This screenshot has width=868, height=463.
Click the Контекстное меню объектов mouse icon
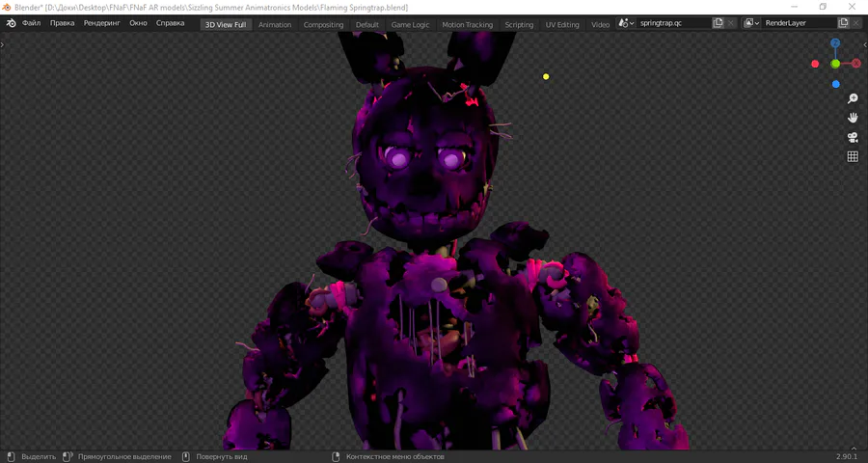tap(336, 456)
